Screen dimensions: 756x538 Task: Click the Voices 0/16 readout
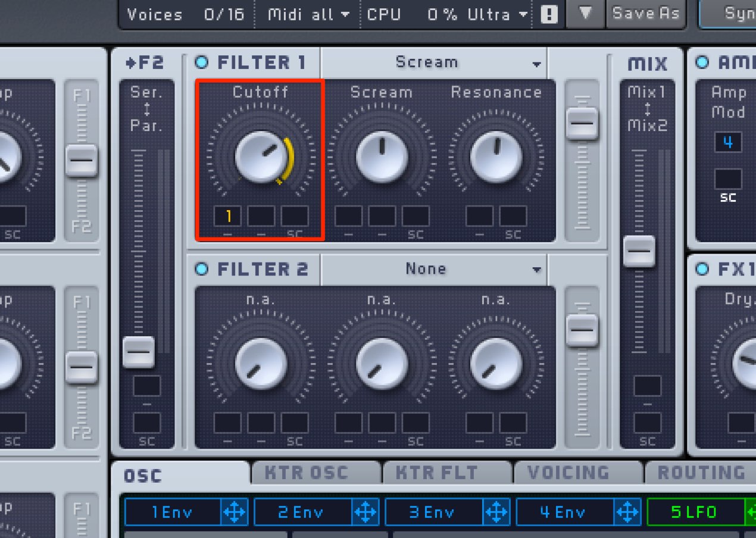click(x=186, y=14)
